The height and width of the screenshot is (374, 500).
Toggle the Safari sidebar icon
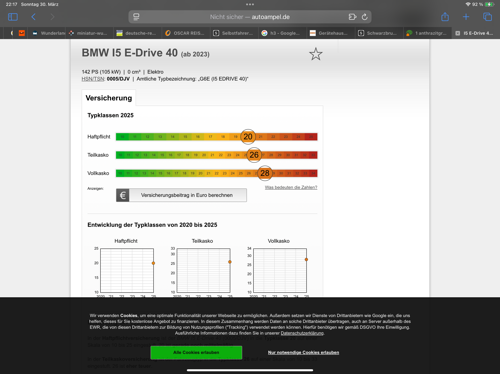[13, 17]
